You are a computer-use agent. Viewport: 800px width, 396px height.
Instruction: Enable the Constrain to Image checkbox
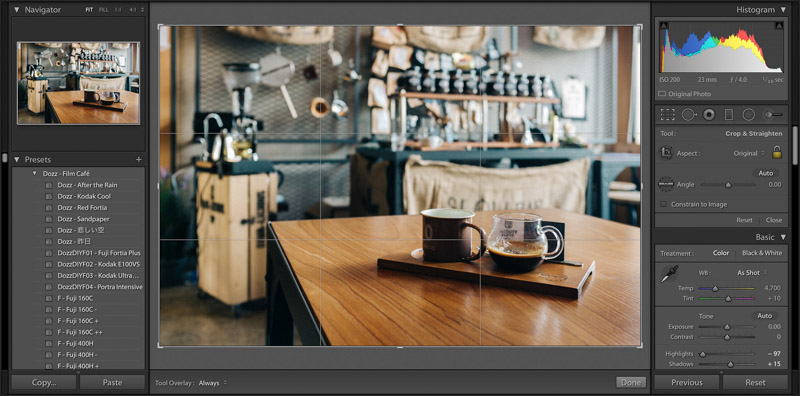(663, 204)
